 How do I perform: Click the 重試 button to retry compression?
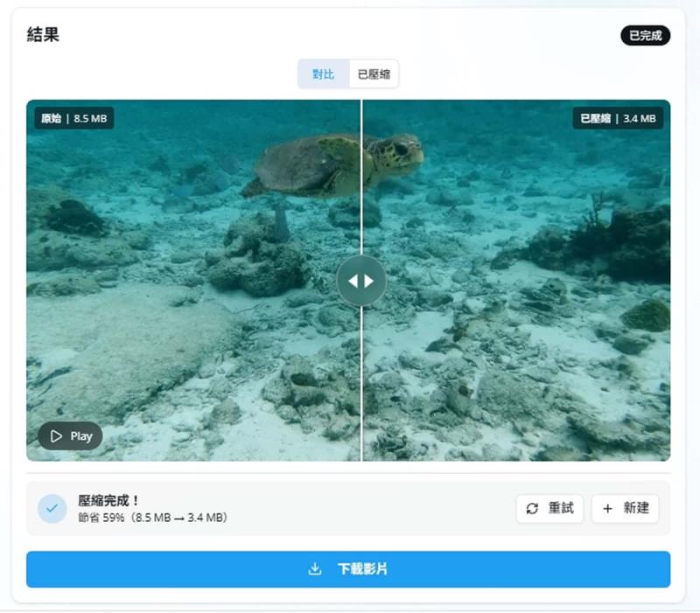click(x=549, y=509)
